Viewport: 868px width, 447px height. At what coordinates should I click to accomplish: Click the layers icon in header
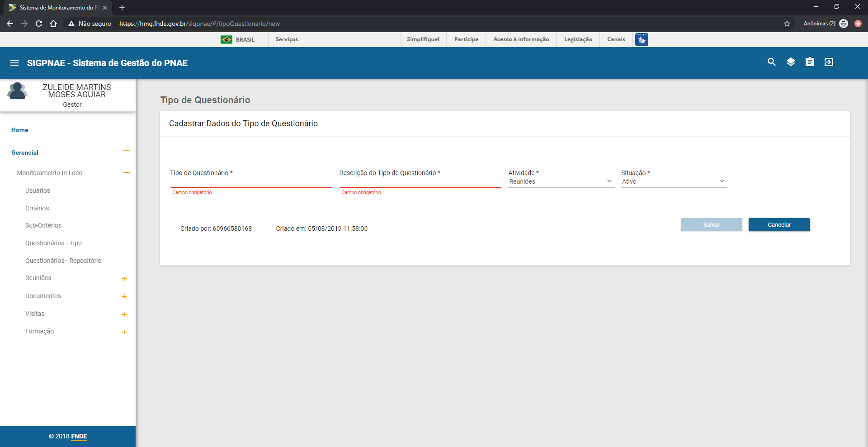[791, 62]
